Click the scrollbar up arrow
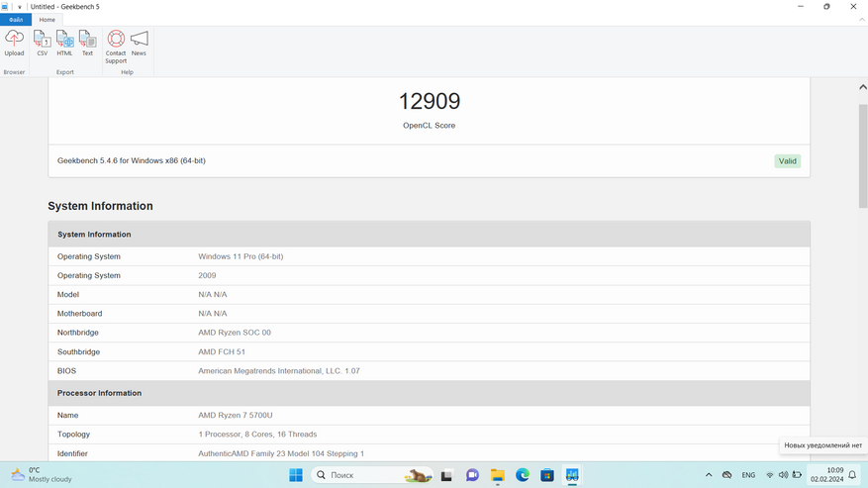This screenshot has width=868, height=488. click(x=862, y=87)
